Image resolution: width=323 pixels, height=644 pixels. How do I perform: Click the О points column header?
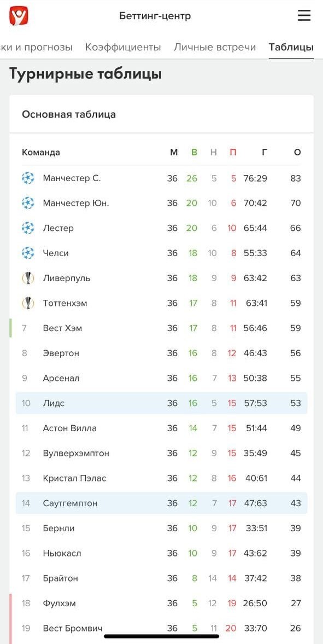point(297,152)
